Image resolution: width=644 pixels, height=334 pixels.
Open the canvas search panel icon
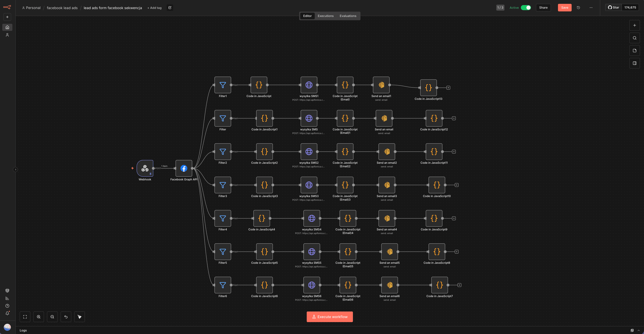pos(634,38)
